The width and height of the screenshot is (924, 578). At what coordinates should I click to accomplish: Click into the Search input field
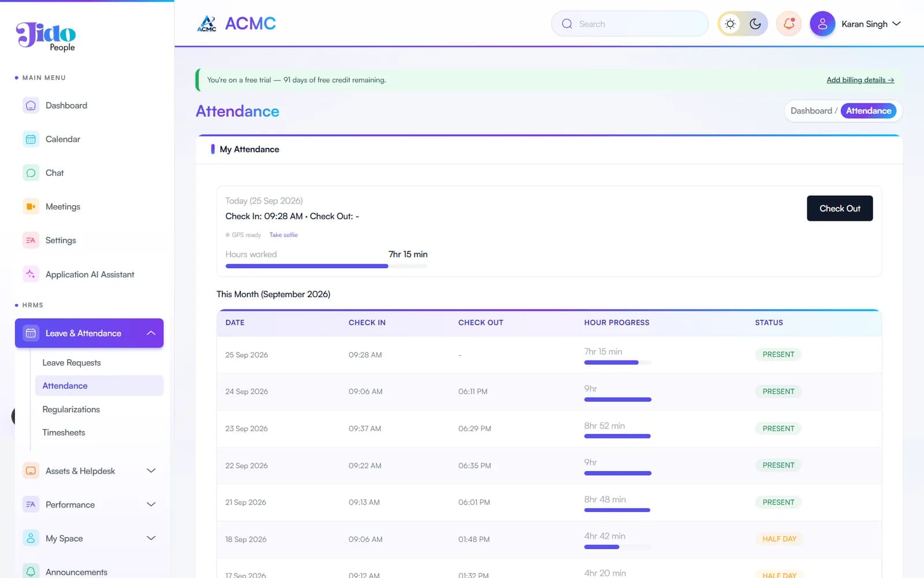click(629, 24)
